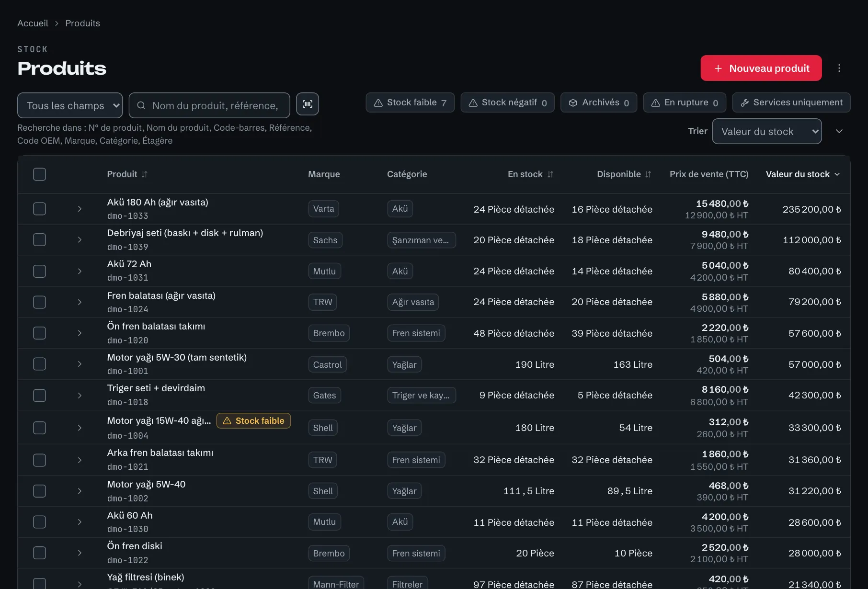Create a Nouveau produit
This screenshot has height=589, width=868.
[x=761, y=68]
